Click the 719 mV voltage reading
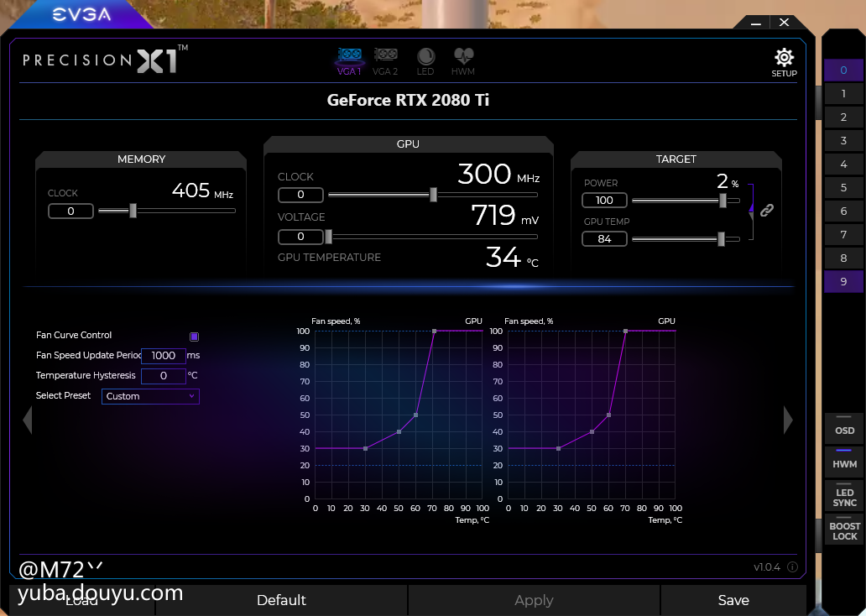The height and width of the screenshot is (616, 866). (x=505, y=215)
